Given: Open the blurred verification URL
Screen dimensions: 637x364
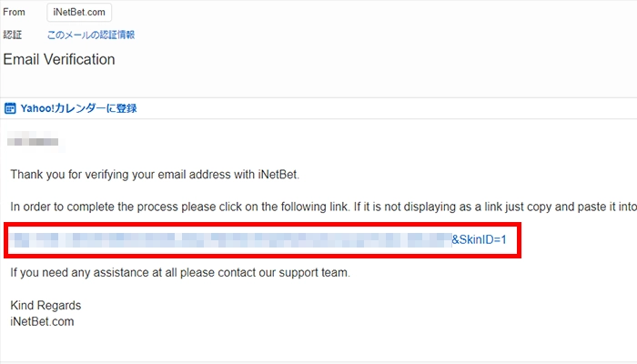Looking at the screenshot, I should pyautogui.click(x=227, y=240).
